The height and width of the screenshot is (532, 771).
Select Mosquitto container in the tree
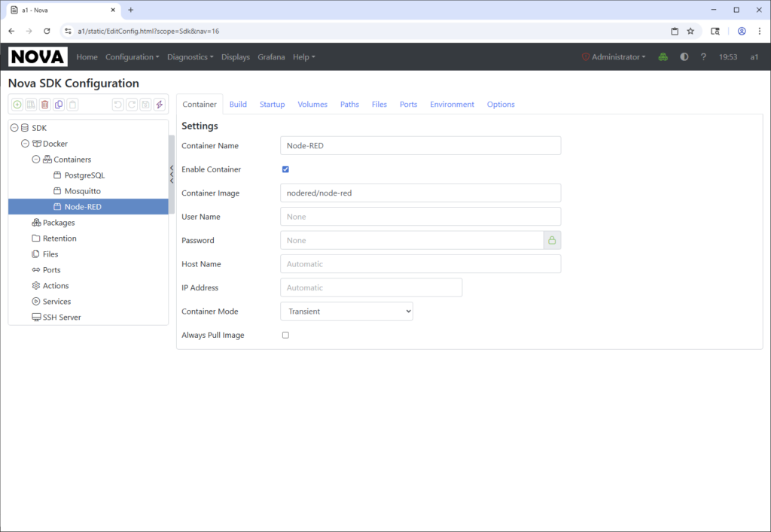pos(82,191)
